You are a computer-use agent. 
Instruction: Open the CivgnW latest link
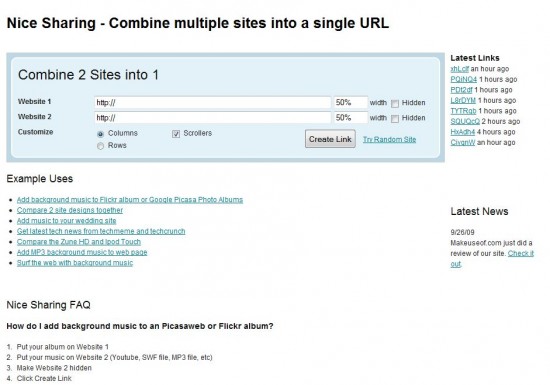click(x=463, y=142)
